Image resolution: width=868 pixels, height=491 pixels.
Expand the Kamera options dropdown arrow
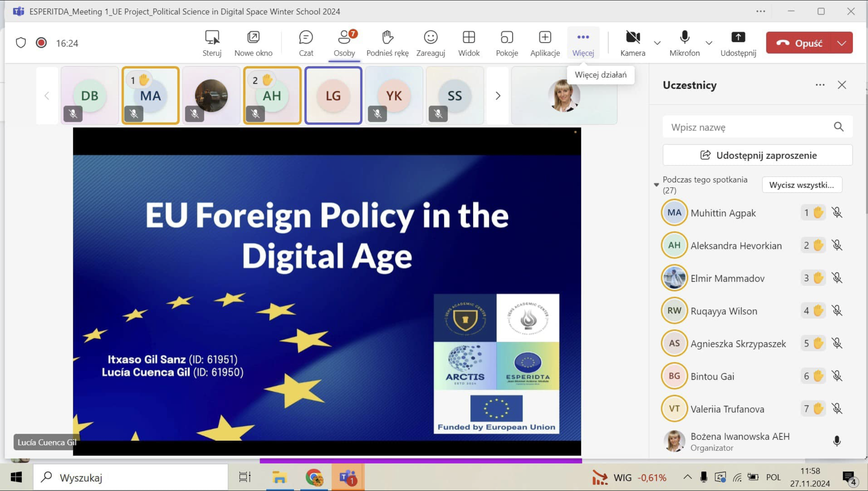[657, 43]
